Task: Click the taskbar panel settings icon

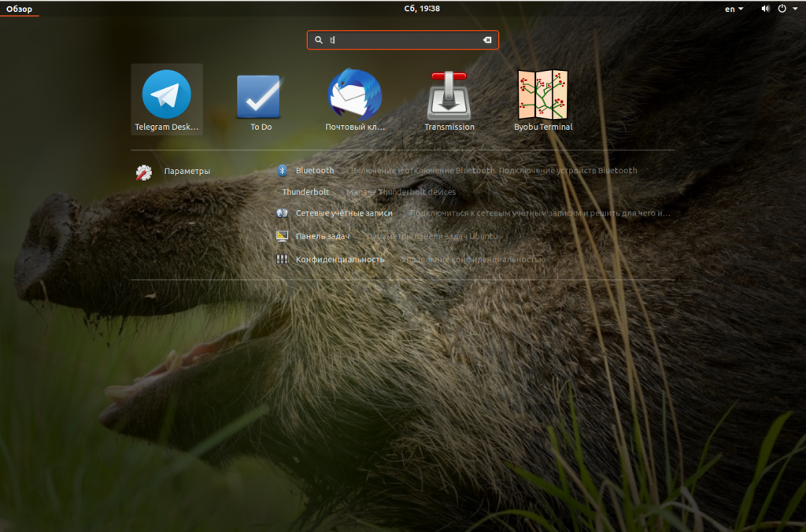Action: pos(283,236)
